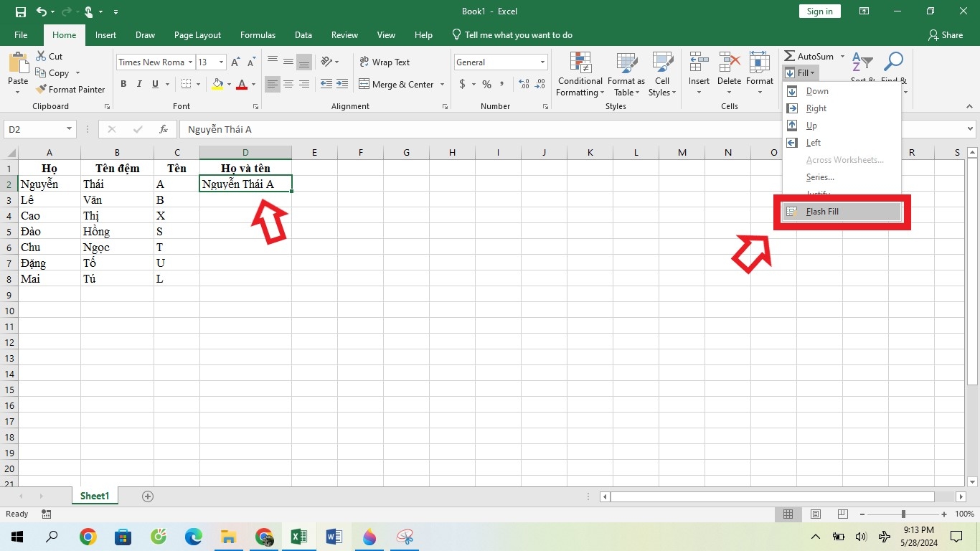Apply Percent Style number format
This screenshot has width=980, height=551.
[486, 84]
